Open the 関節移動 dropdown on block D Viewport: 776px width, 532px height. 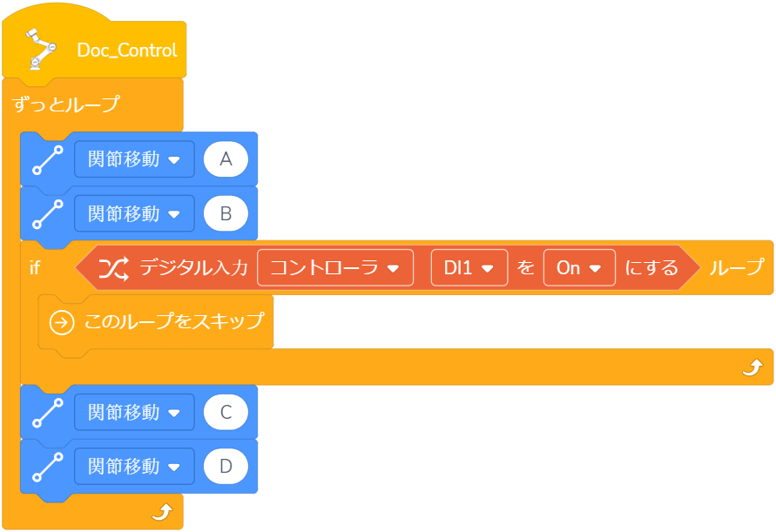[133, 466]
